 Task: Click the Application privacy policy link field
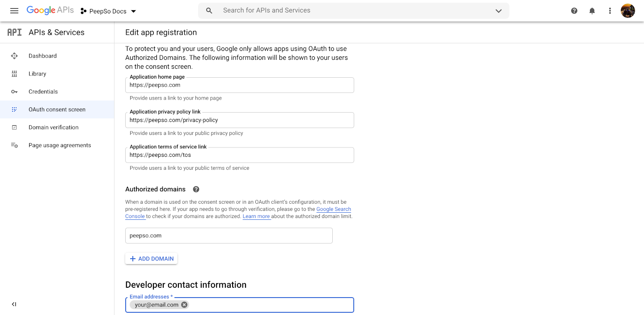coord(240,120)
